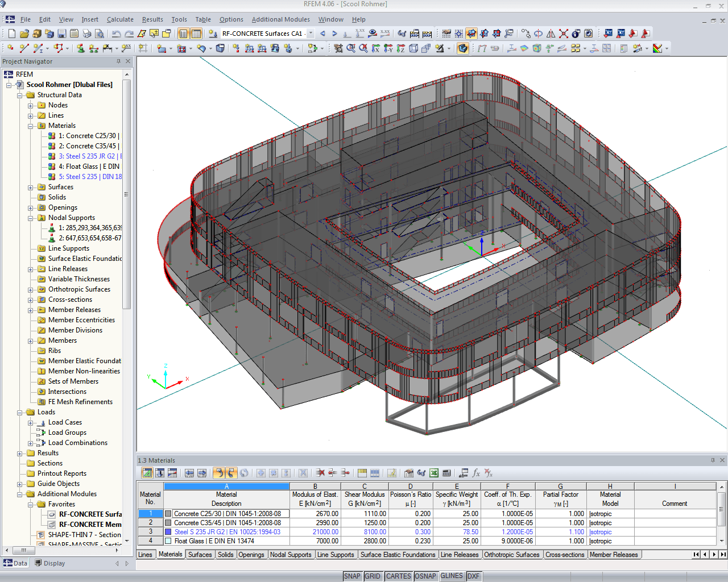Select the New Model icon on toolbar
This screenshot has width=728, height=582.
click(11, 33)
